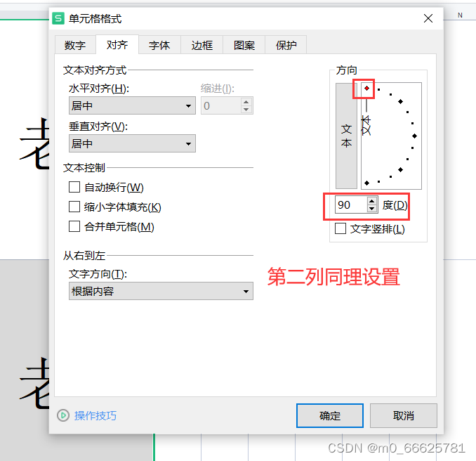Click the degree input field showing 90

tap(351, 204)
